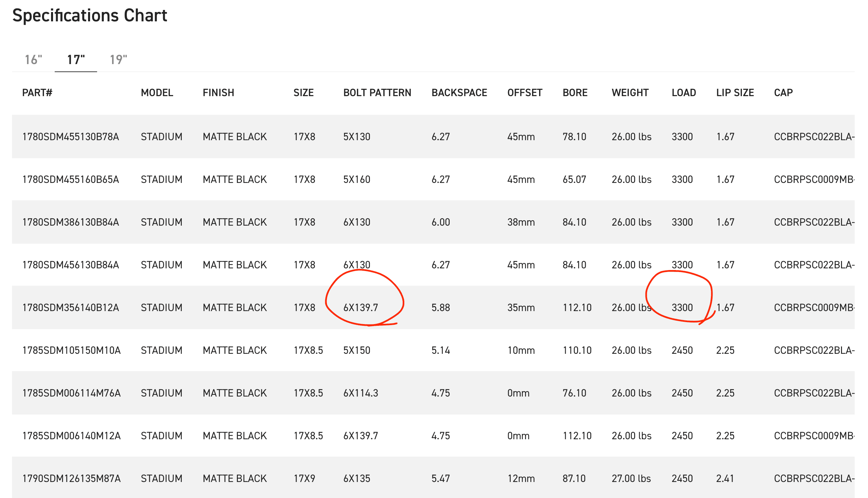
Task: Click the 6X114.3 bolt pattern cell
Action: (361, 393)
